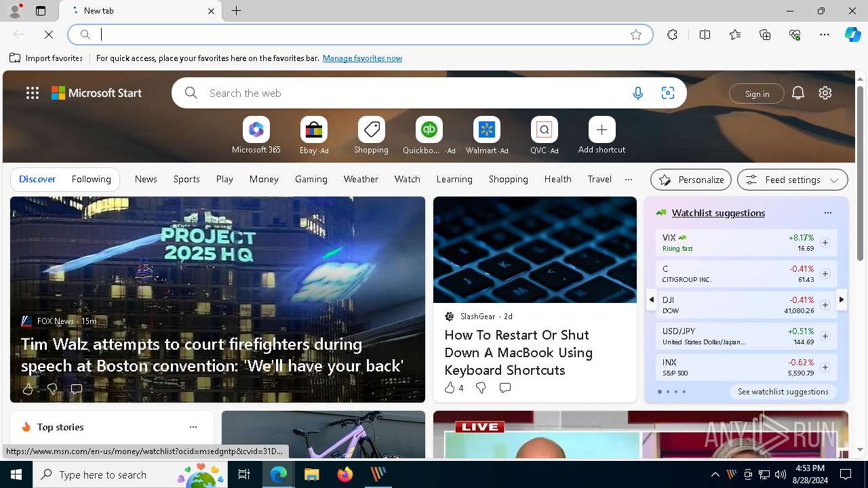
Task: Open Watchlist suggestions heading link
Action: 718,213
